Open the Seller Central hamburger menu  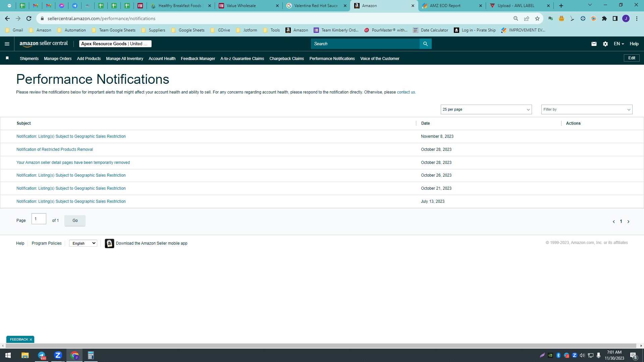coord(7,44)
